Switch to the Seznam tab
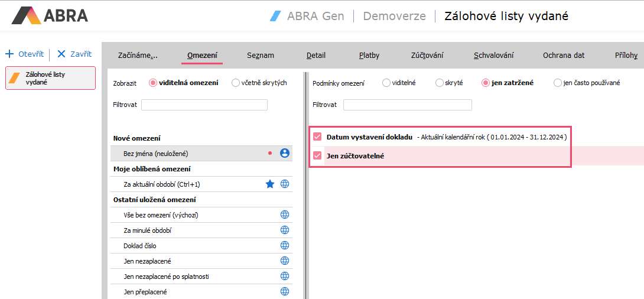644x299 pixels. coord(261,56)
